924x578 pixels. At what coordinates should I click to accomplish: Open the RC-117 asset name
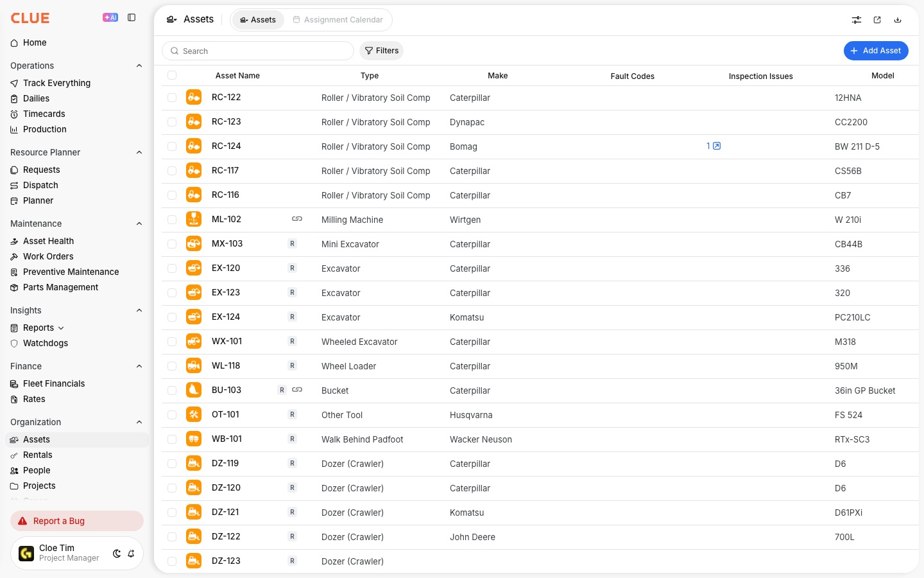(x=225, y=170)
